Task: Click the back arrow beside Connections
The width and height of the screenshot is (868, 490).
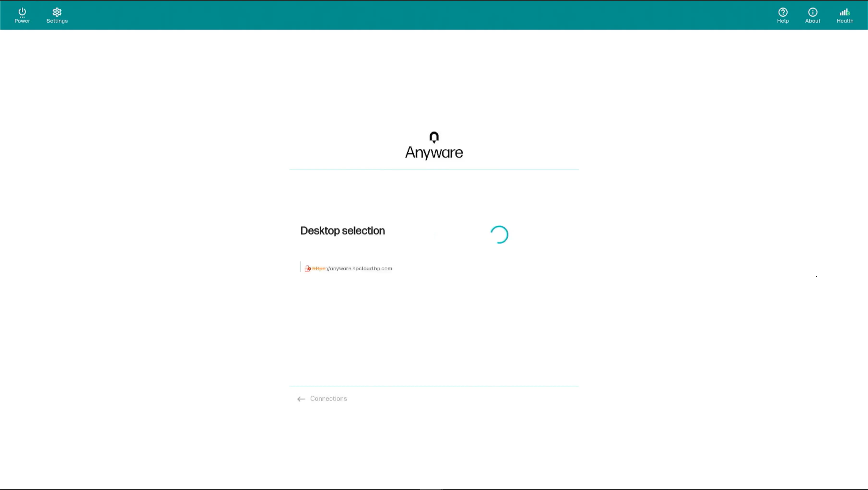Action: pyautogui.click(x=301, y=399)
